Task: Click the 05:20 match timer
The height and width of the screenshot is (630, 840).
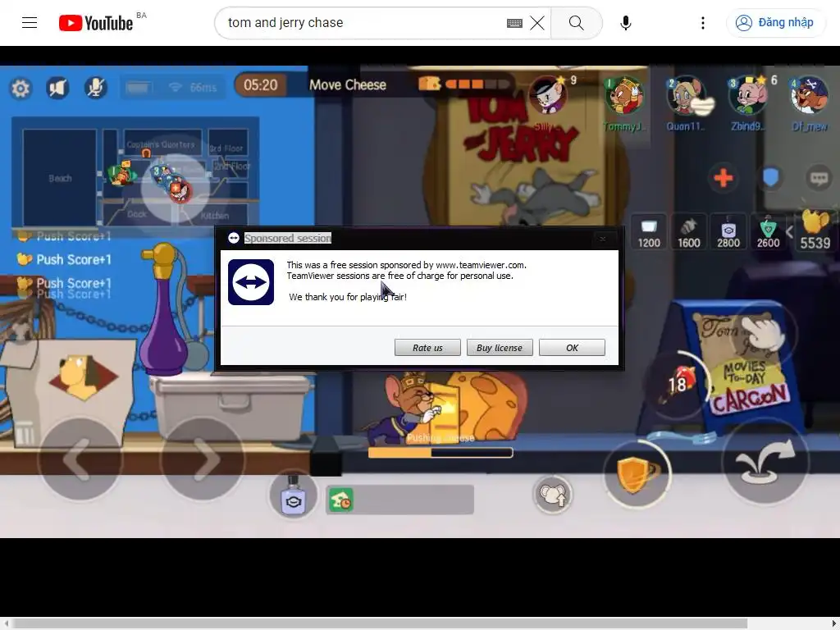Action: point(260,85)
